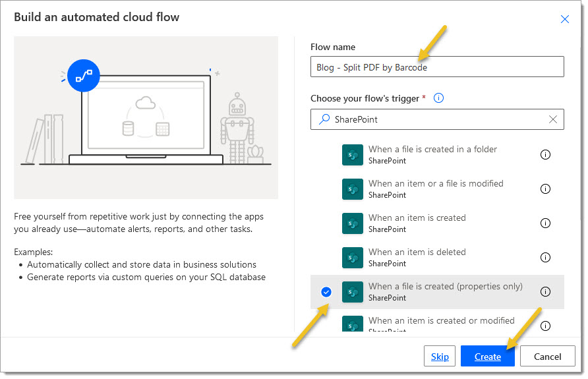Viewport: 588px width, 379px height.
Task: Show info for When an item is created
Action: 545,223
